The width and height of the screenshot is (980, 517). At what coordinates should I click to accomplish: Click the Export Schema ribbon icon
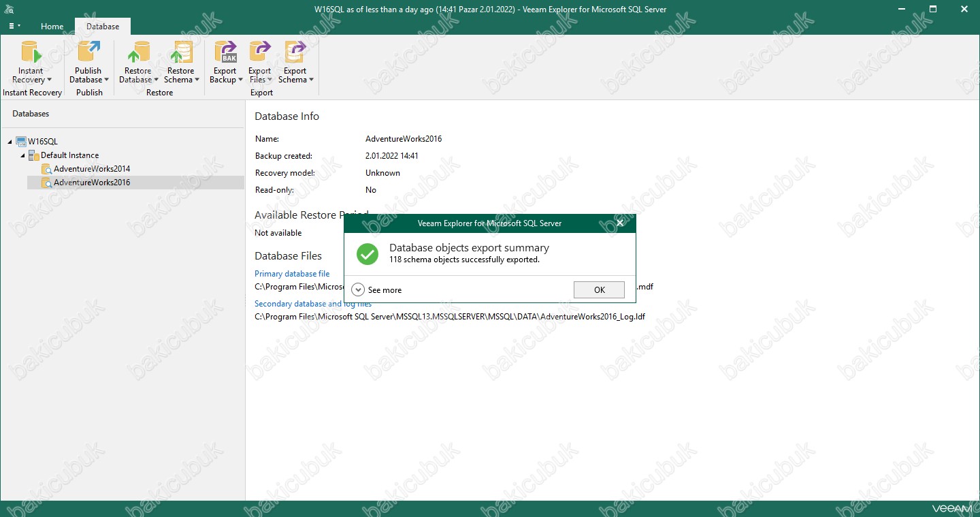coord(295,52)
